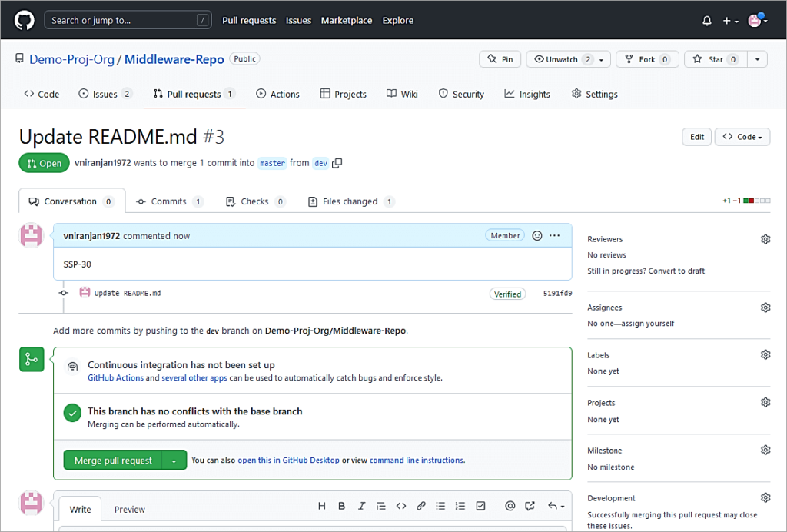Viewport: 787px width, 532px height.
Task: Open the notifications bell
Action: click(x=706, y=21)
